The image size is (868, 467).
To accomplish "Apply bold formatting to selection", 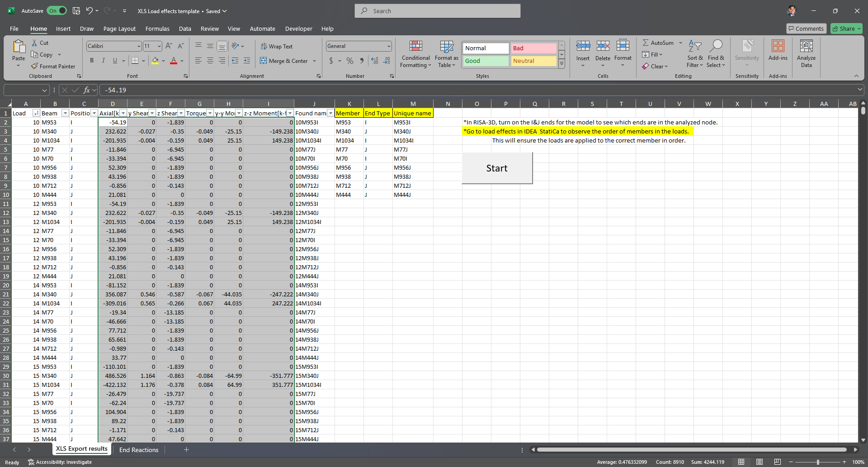I will (x=92, y=61).
